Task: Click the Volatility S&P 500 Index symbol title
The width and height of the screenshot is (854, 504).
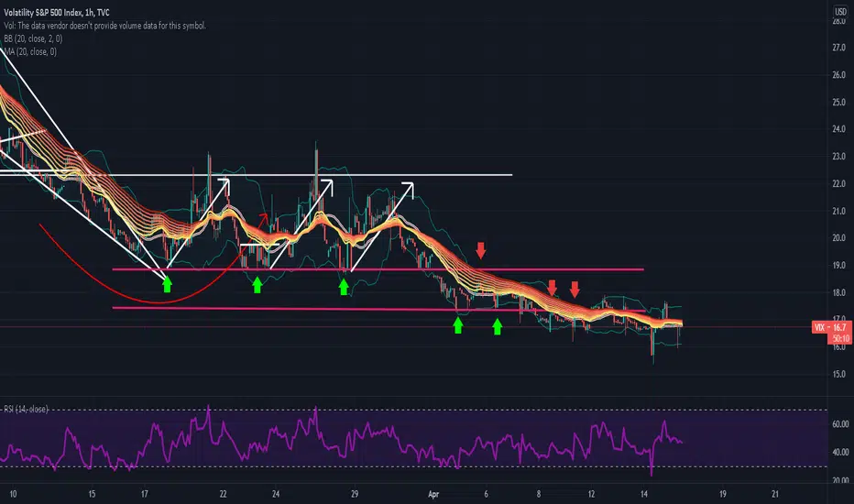Action: 57,12
